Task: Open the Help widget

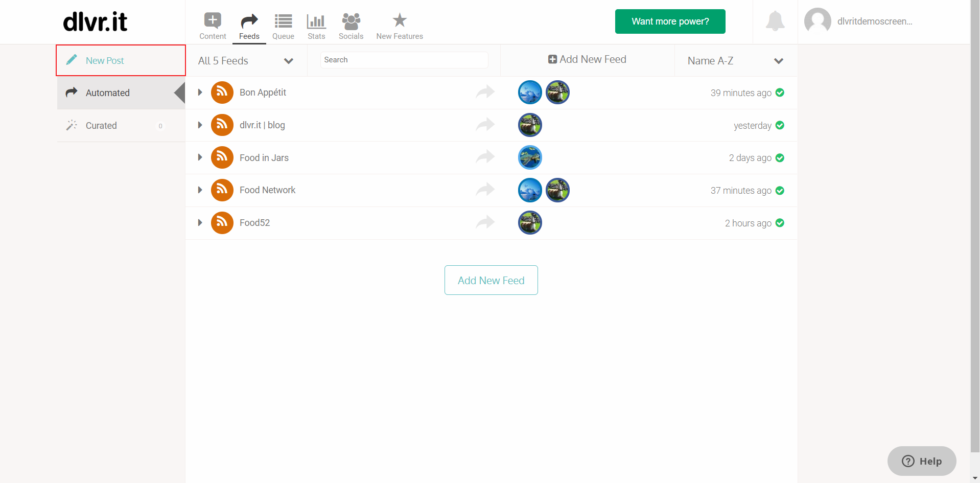Action: (x=922, y=461)
